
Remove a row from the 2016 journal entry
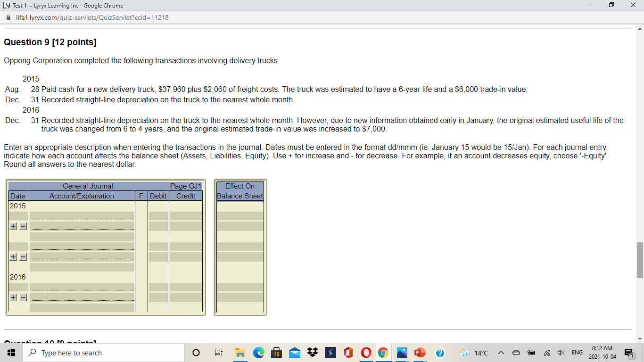(x=22, y=297)
